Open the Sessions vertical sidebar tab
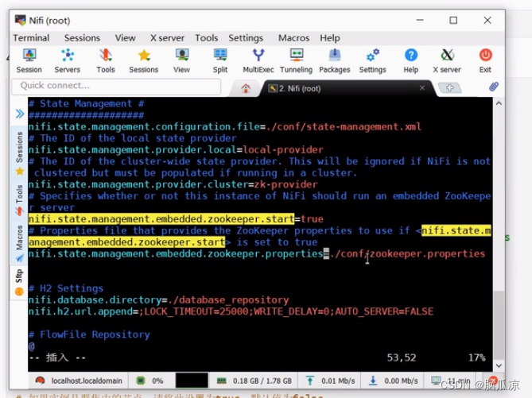The image size is (532, 398). point(20,153)
